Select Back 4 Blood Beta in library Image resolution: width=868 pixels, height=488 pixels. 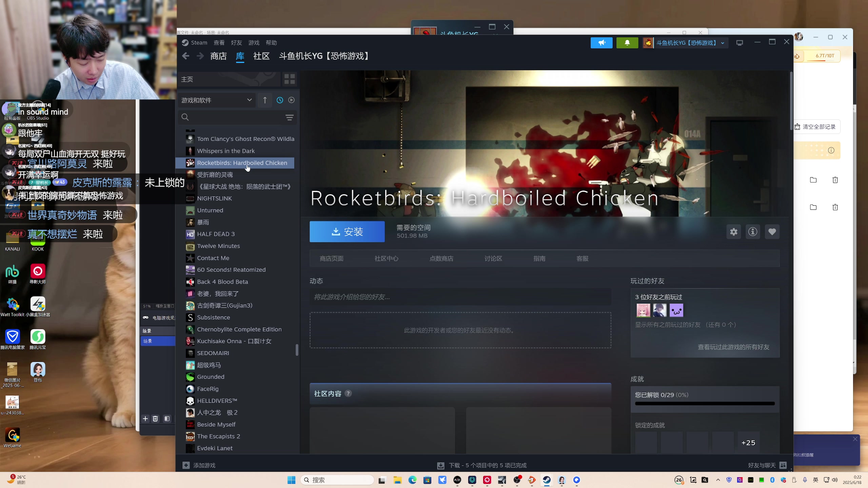pyautogui.click(x=235, y=282)
